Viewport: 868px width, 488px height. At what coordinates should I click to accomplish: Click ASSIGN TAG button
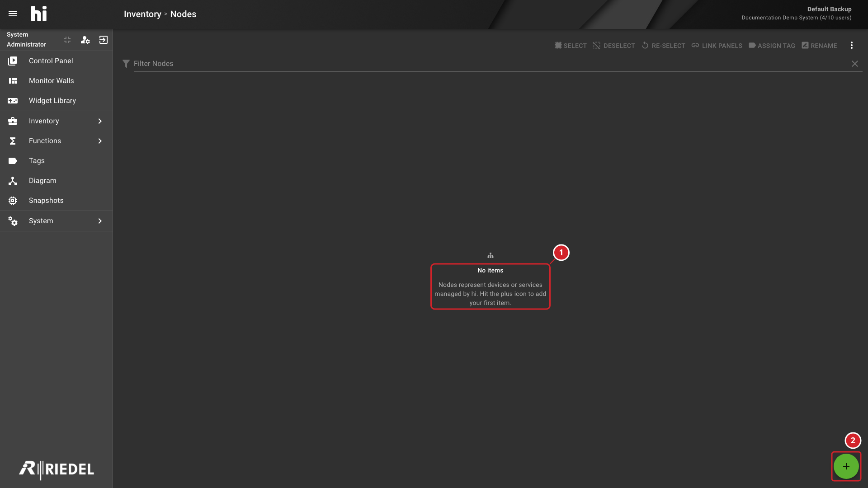772,46
